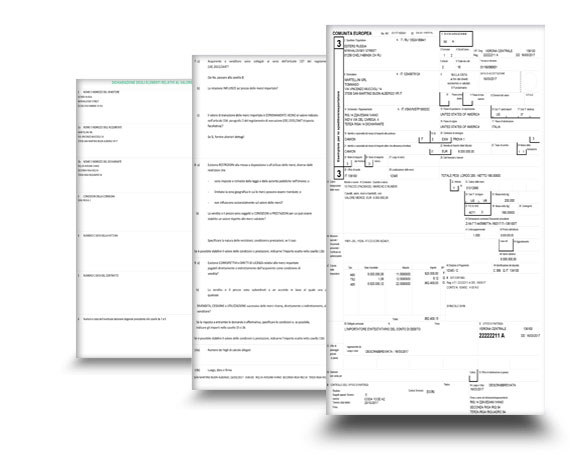This screenshot has width=570, height=463.
Task: Click the large 22222211 A registration number
Action: (x=491, y=335)
